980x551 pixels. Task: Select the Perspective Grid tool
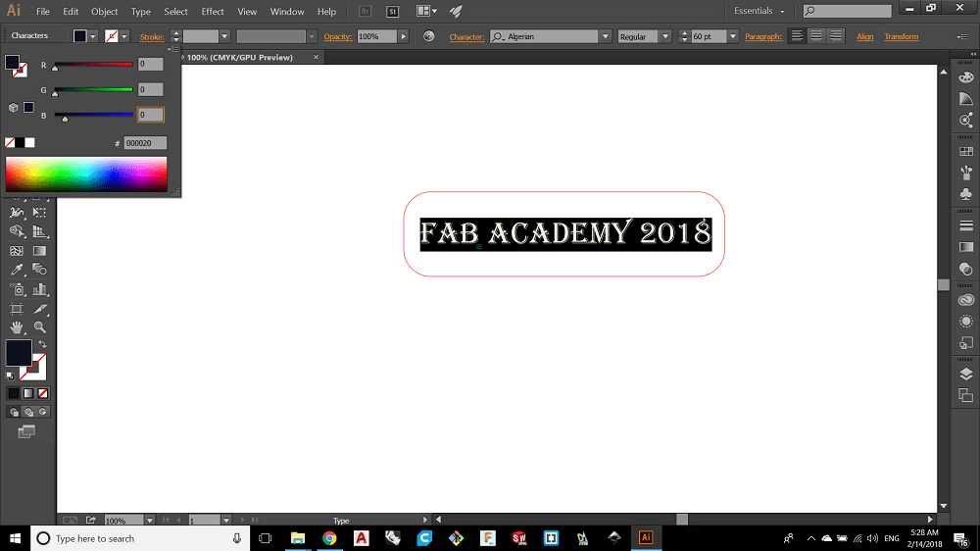[x=39, y=231]
